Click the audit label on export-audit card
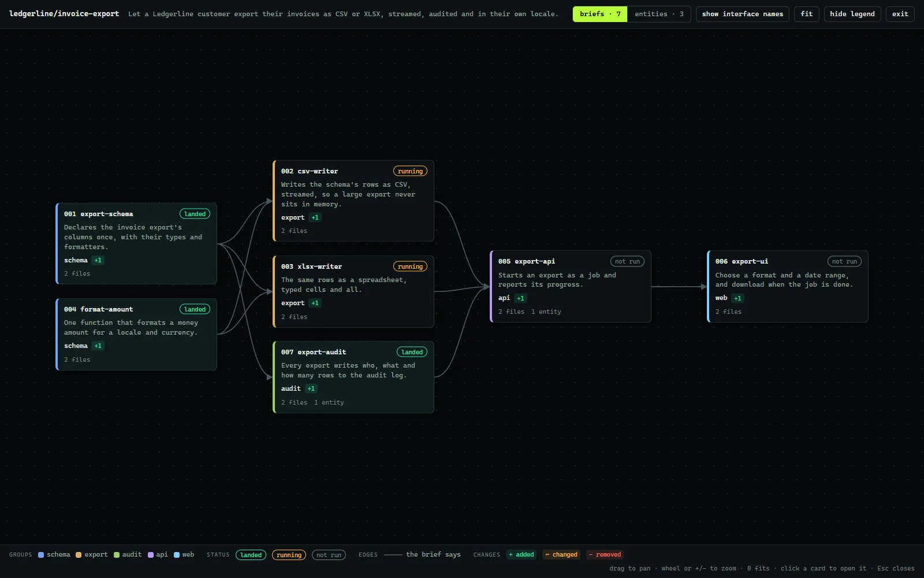This screenshot has height=578, width=924. point(291,388)
